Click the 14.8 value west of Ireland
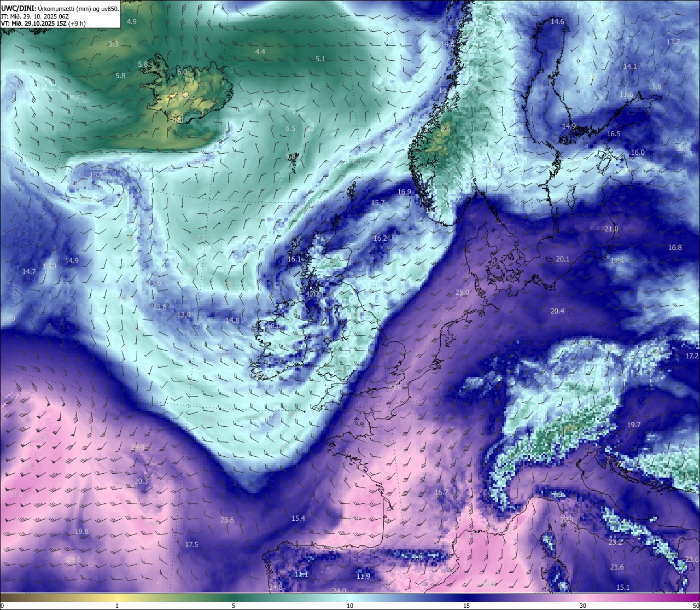700x610 pixels. coord(233,320)
